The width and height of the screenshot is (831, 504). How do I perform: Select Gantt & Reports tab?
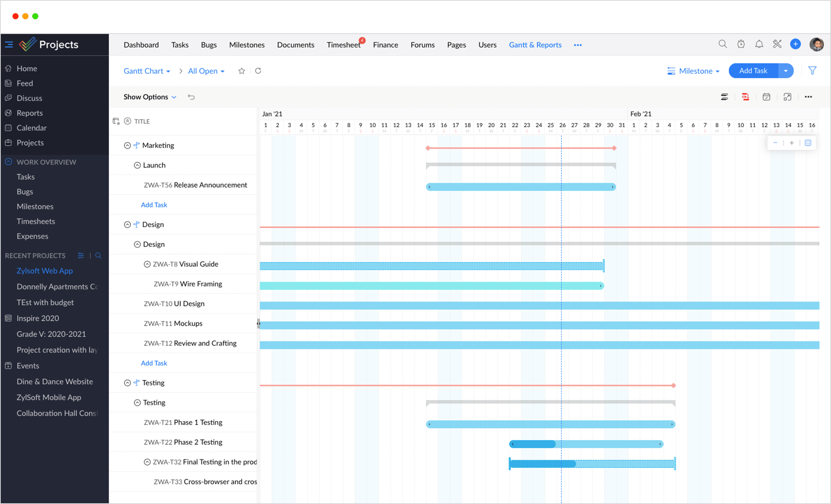[x=535, y=45]
